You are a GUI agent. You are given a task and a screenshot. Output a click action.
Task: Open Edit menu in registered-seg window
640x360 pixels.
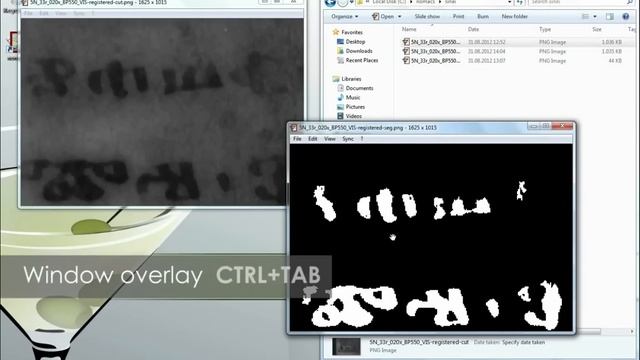coord(313,139)
